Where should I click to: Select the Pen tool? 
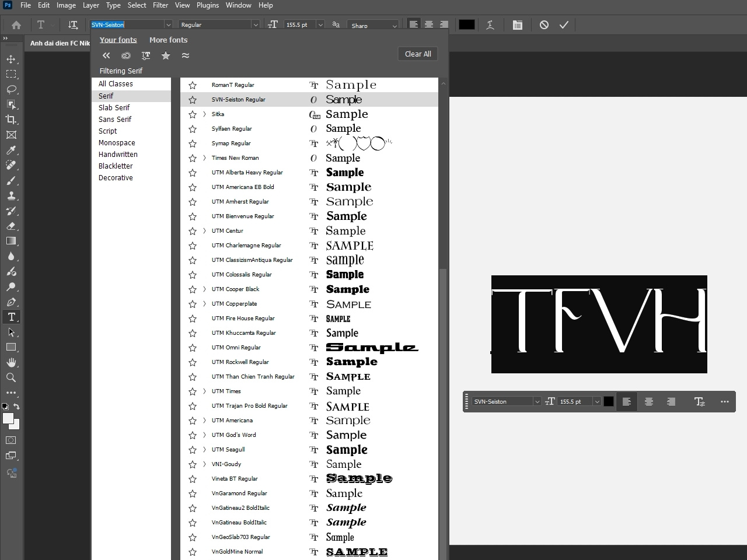tap(11, 302)
